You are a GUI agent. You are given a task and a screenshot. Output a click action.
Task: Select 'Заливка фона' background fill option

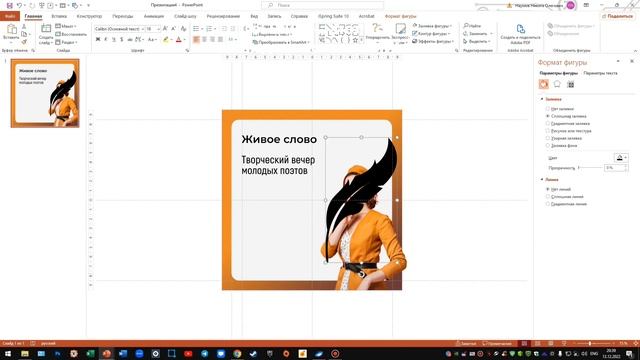click(x=561, y=146)
